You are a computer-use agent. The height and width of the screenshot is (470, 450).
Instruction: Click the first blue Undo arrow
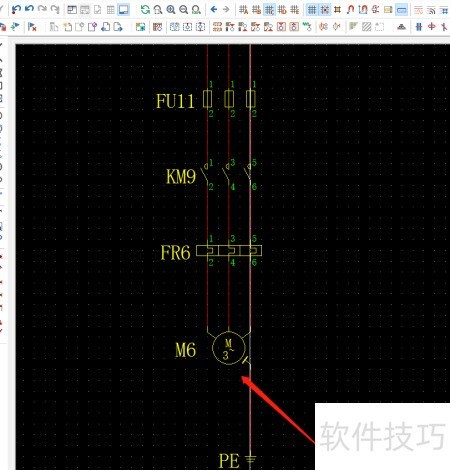coord(16,9)
